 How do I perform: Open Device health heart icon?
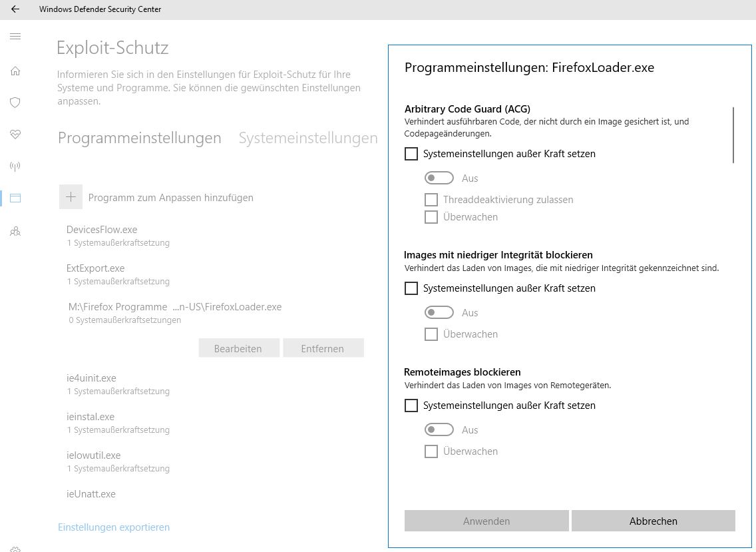point(15,134)
